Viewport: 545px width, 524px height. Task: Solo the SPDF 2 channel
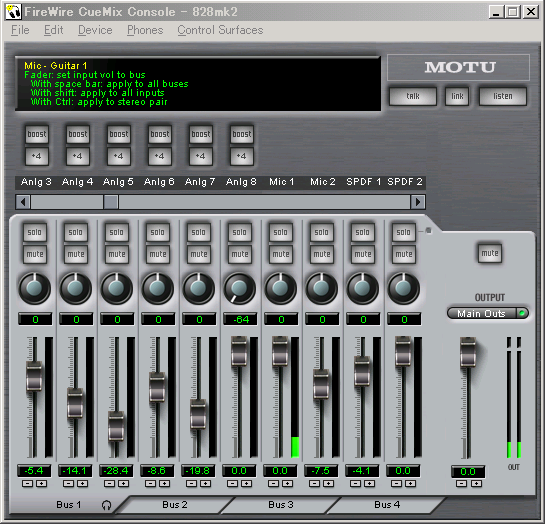coord(404,232)
